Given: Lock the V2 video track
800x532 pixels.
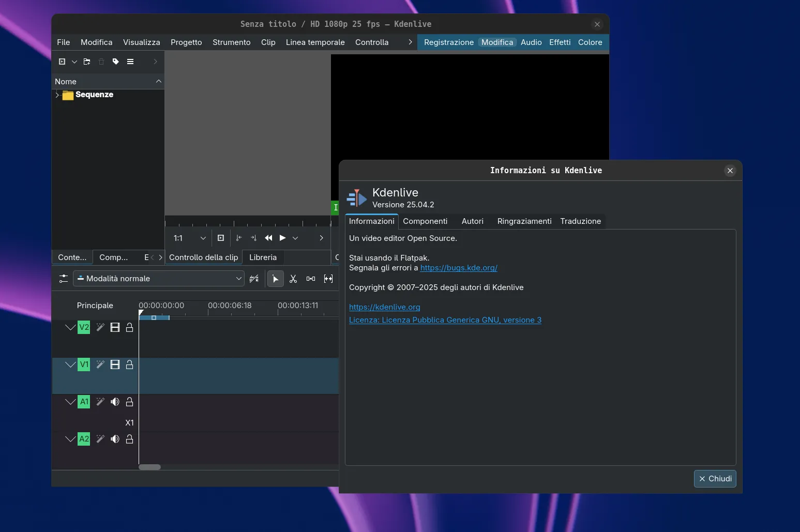Looking at the screenshot, I should pos(130,327).
